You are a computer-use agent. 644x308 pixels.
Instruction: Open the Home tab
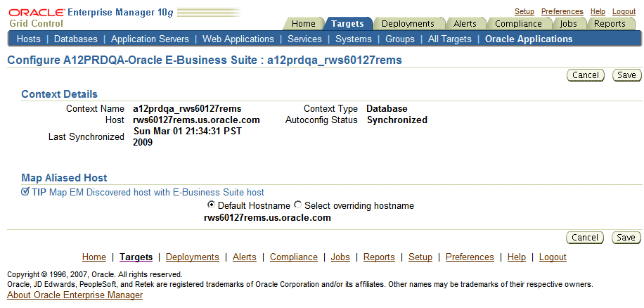point(303,24)
